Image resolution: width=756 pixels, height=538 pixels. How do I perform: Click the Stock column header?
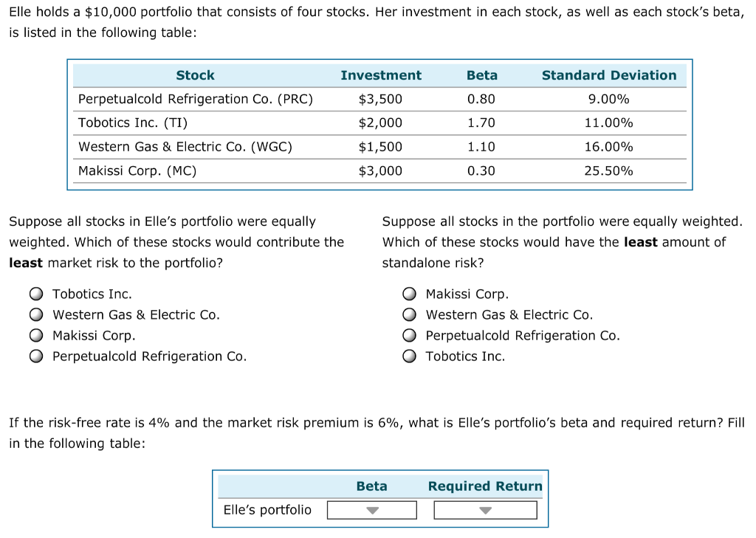pos(194,75)
